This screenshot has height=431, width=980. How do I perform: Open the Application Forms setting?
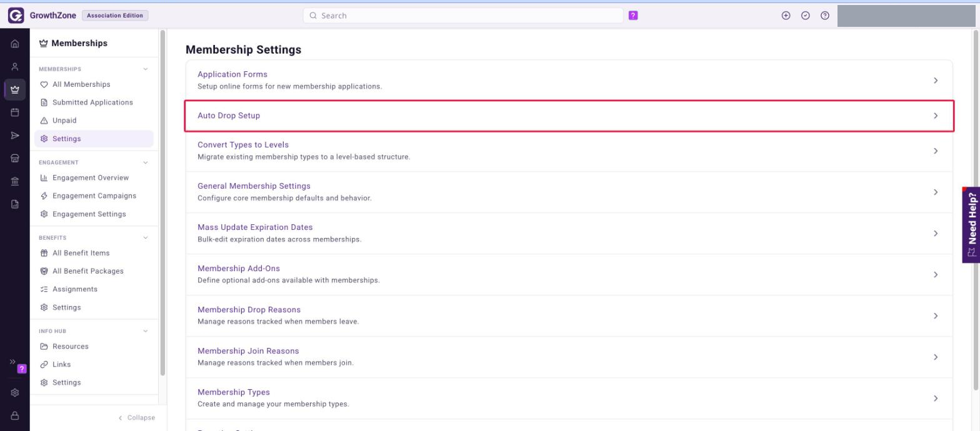[x=569, y=80]
